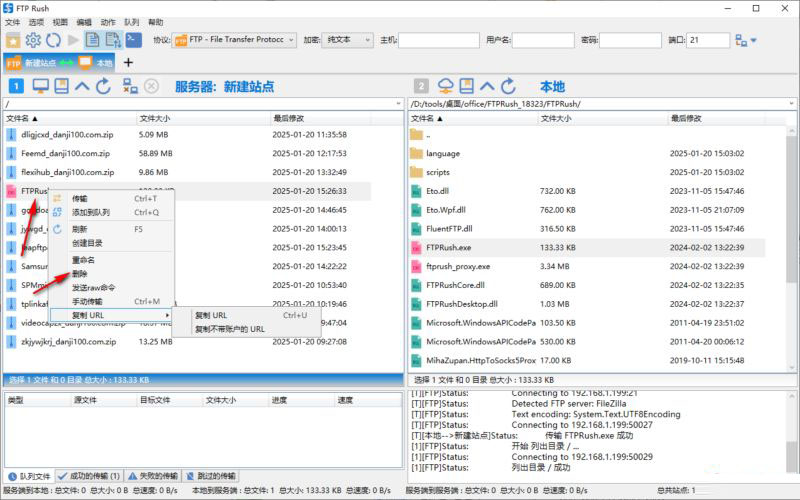Sort server list by 最后修改 column
This screenshot has height=500, width=800.
click(320, 118)
